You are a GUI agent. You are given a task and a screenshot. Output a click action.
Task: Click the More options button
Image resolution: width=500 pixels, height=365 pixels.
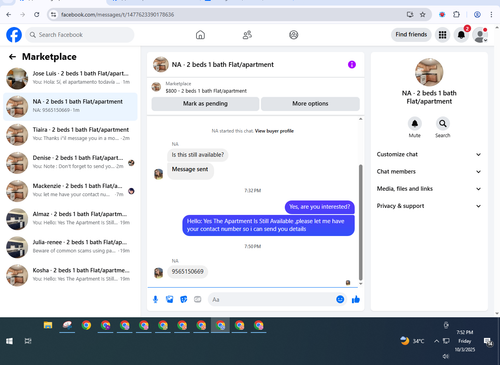click(x=310, y=104)
